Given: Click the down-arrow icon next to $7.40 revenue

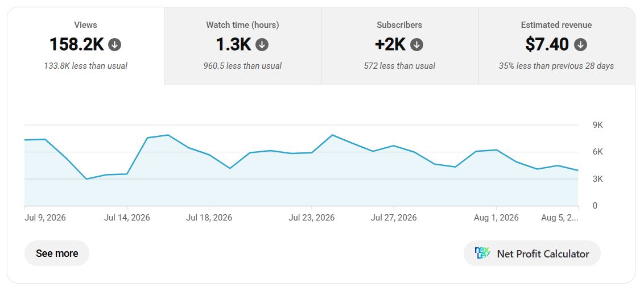Looking at the screenshot, I should [x=580, y=45].
